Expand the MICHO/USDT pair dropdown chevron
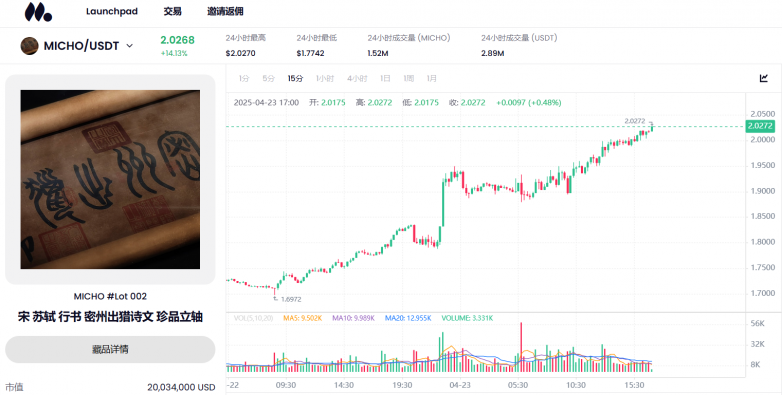This screenshot has width=782, height=395. 130,46
